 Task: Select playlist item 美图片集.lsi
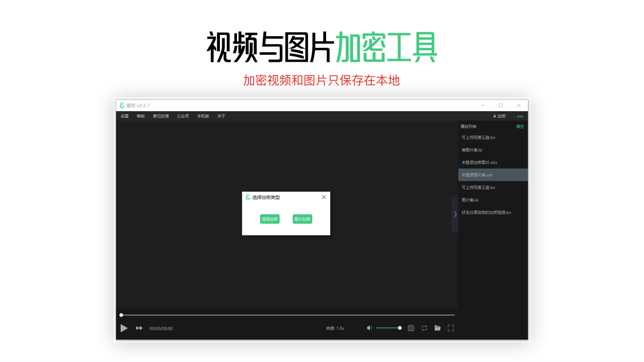coord(493,150)
